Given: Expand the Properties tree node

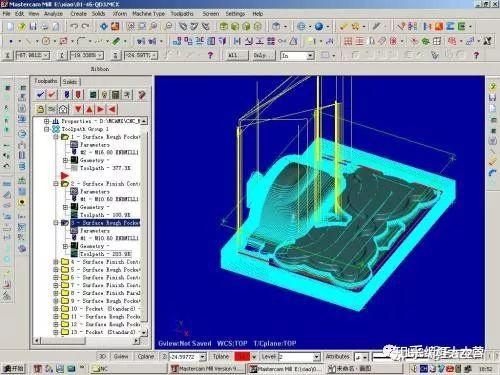Looking at the screenshot, I should (x=47, y=121).
